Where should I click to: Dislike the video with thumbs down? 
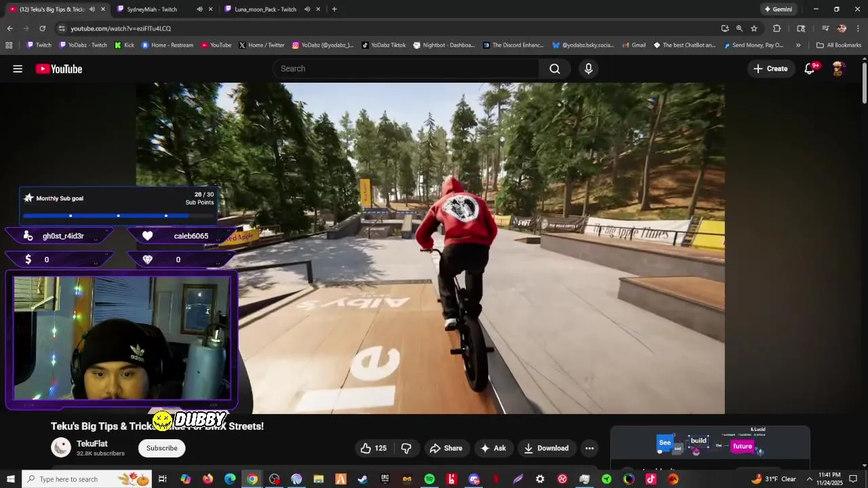tap(406, 448)
